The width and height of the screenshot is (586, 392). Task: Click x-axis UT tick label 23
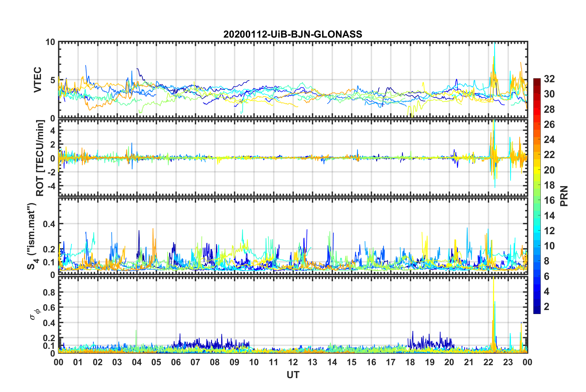[x=508, y=362]
